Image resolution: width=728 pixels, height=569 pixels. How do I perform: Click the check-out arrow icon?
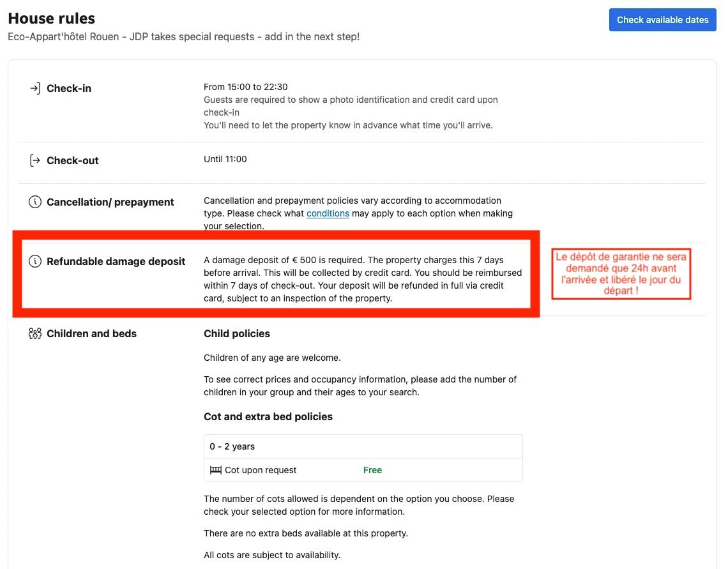(35, 160)
